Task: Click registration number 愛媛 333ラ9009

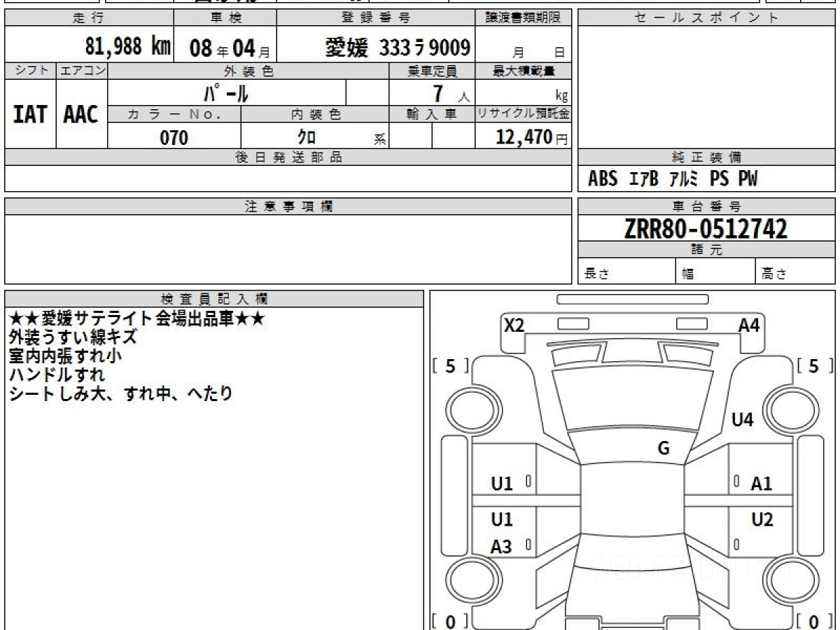Action: click(398, 48)
